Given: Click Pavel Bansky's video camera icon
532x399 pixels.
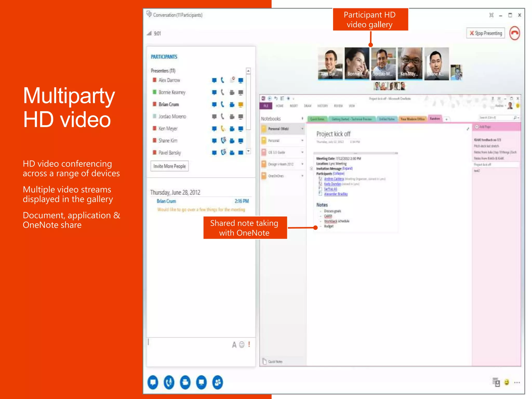Looking at the screenshot, I should tap(232, 152).
